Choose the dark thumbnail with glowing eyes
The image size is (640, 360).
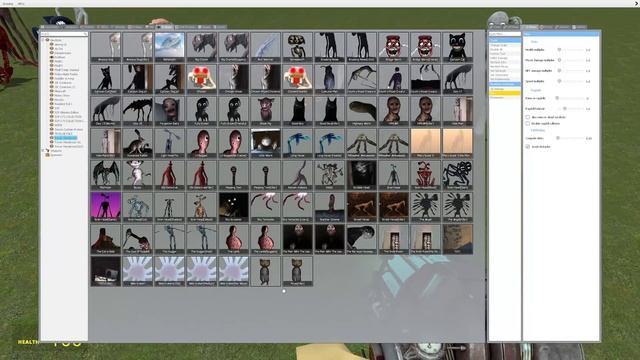[233, 207]
